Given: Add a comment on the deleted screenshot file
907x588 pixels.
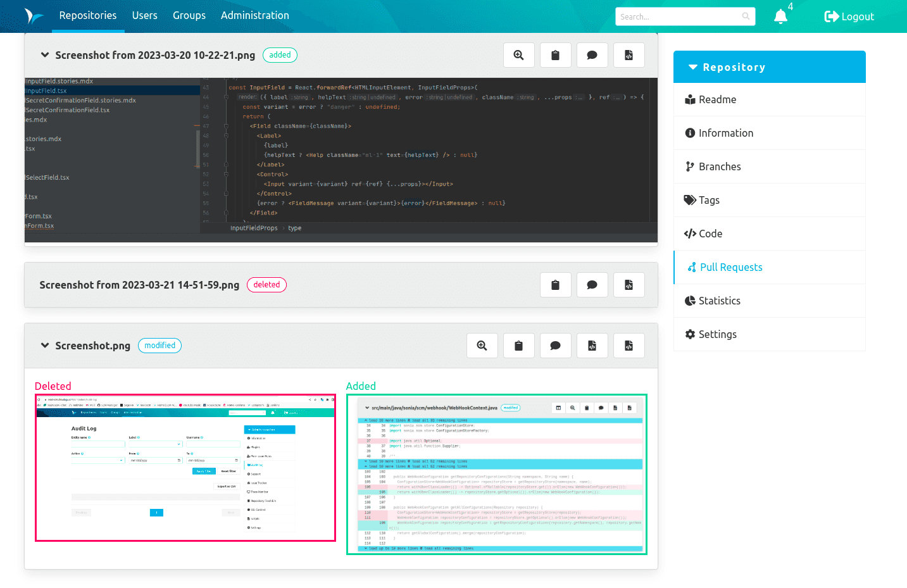Looking at the screenshot, I should [x=592, y=285].
